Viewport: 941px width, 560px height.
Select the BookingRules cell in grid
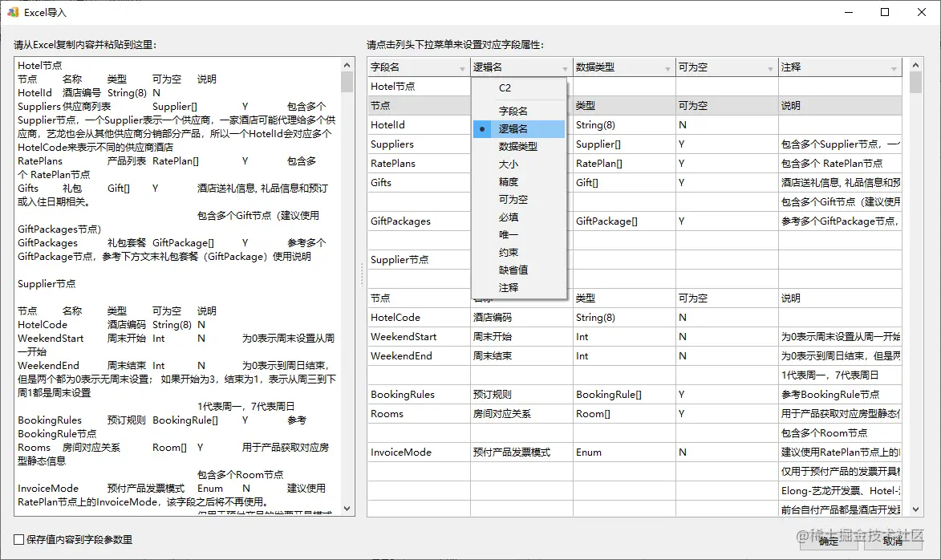click(419, 395)
